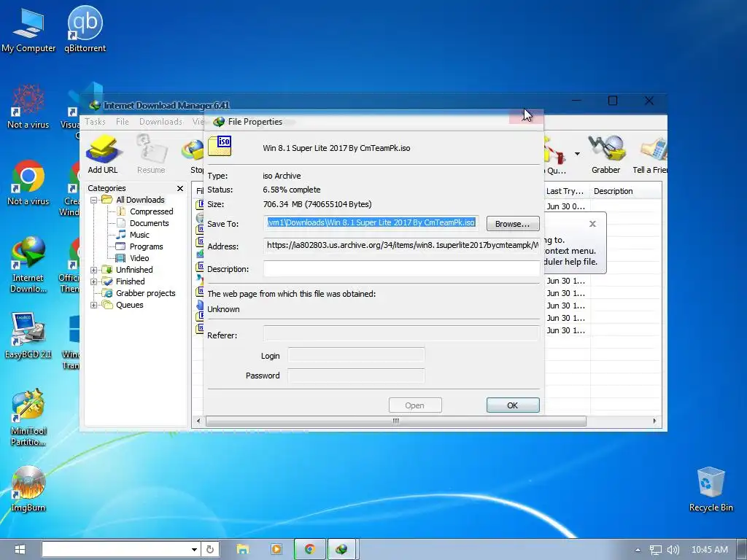Switch to Chrome in the taskbar
The width and height of the screenshot is (747, 560).
click(x=309, y=550)
